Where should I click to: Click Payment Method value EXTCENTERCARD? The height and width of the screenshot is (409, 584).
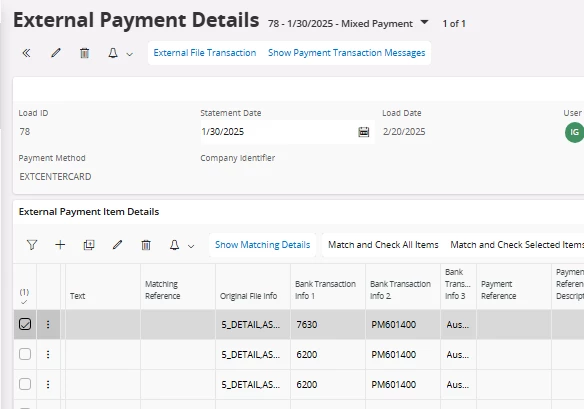(55, 177)
